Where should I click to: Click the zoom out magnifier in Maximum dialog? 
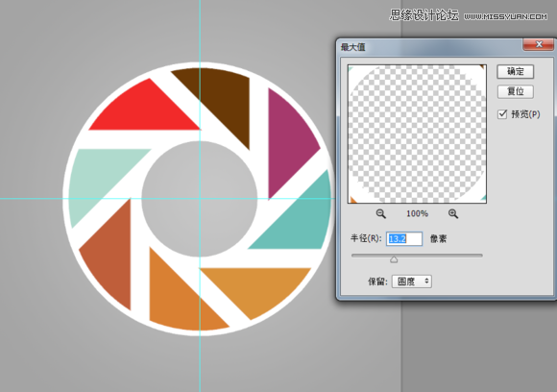[381, 213]
